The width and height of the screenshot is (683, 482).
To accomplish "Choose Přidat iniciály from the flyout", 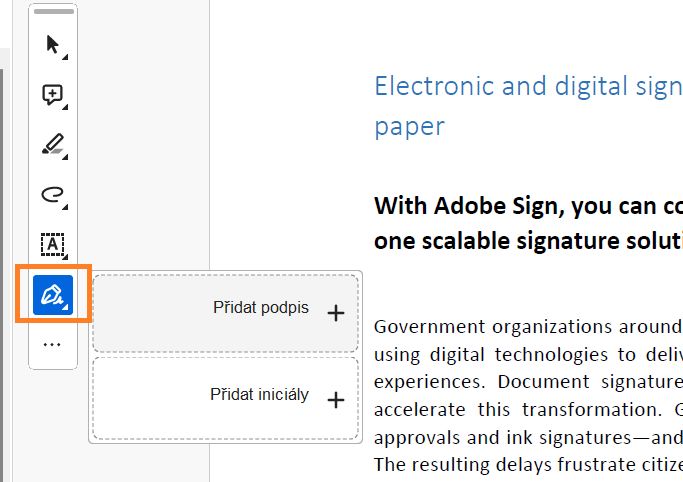I will (259, 395).
